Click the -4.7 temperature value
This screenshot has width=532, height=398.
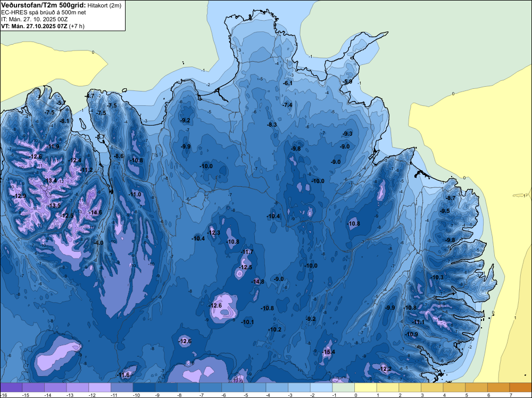point(89,96)
